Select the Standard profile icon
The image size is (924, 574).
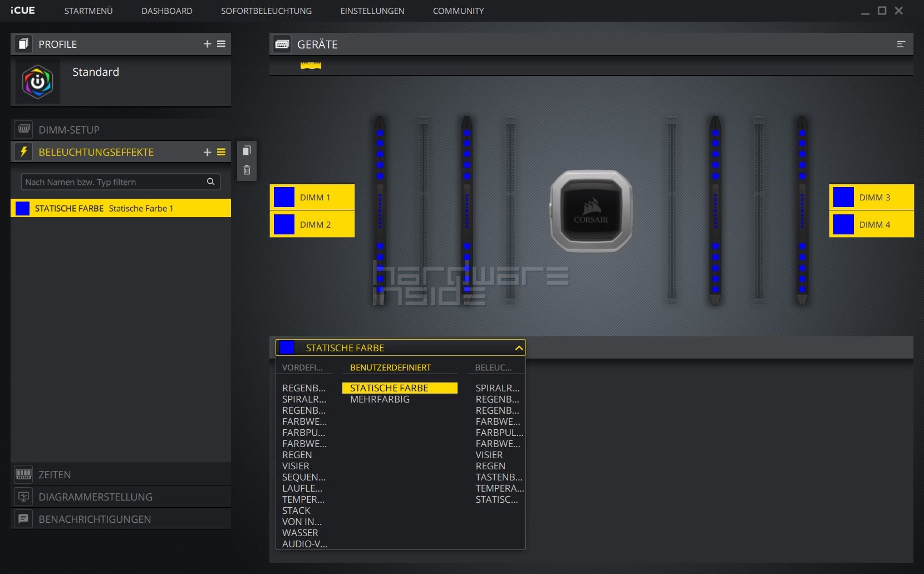(37, 82)
